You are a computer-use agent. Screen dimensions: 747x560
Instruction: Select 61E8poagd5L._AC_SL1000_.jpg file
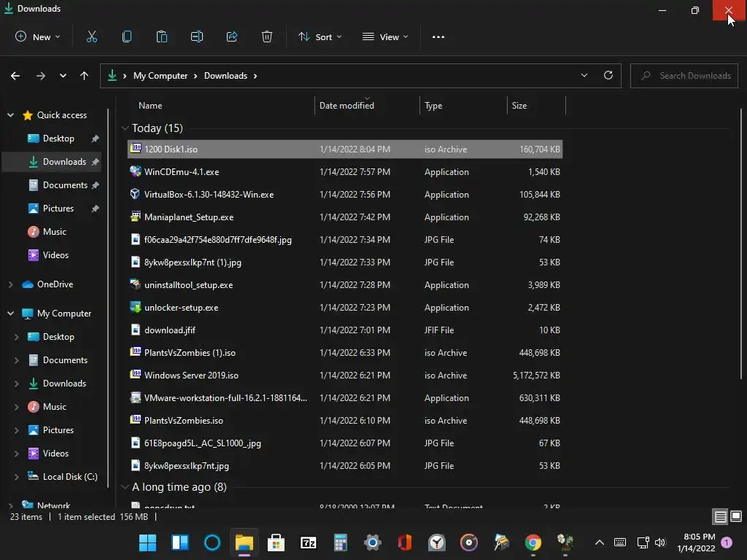click(345, 443)
